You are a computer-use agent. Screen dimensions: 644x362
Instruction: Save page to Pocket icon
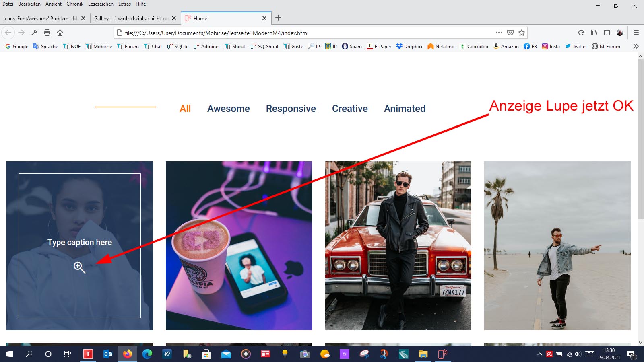[510, 33]
